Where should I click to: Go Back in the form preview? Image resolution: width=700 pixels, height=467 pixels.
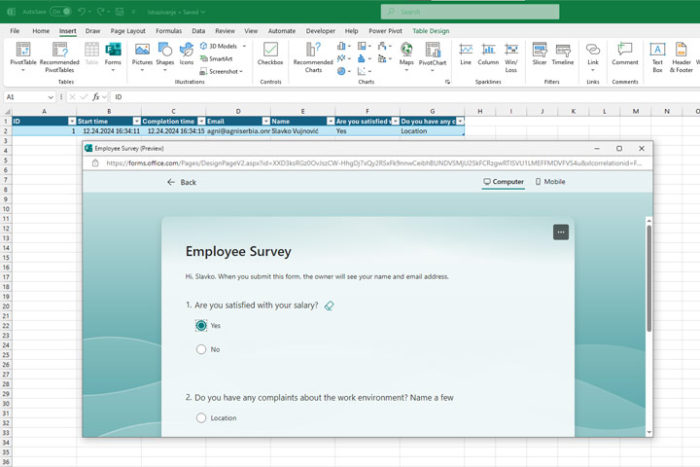point(182,182)
